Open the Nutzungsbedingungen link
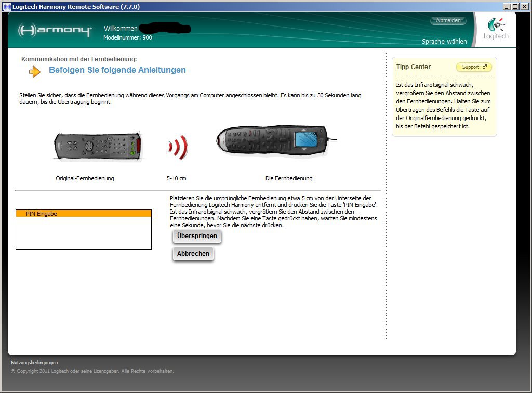 [x=34, y=363]
